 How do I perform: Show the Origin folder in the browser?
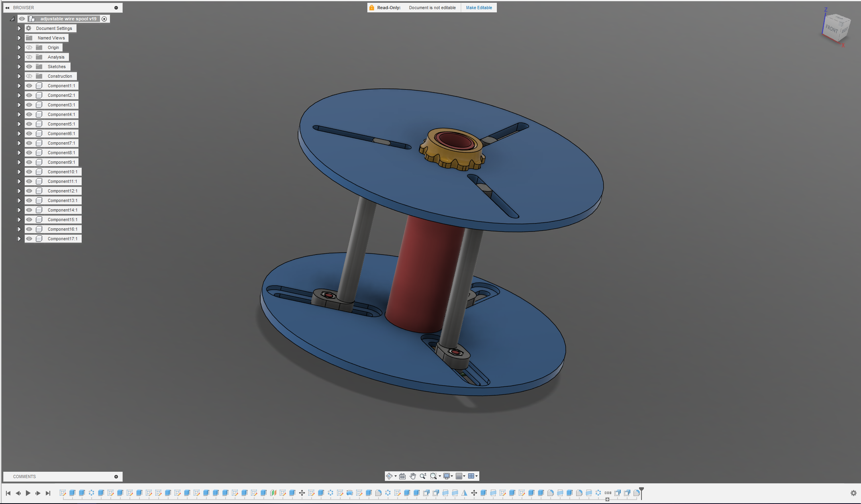click(x=29, y=47)
